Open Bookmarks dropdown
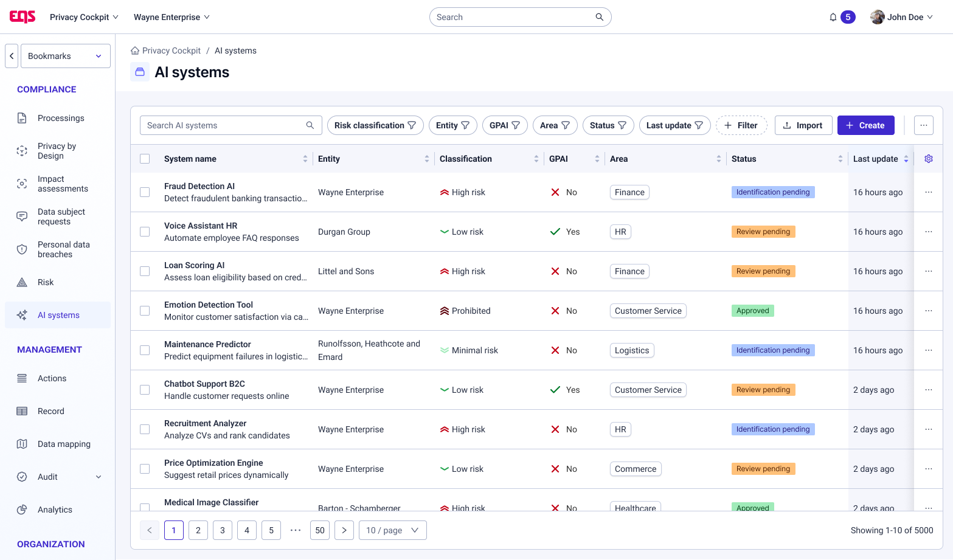This screenshot has height=560, width=953. click(x=66, y=56)
